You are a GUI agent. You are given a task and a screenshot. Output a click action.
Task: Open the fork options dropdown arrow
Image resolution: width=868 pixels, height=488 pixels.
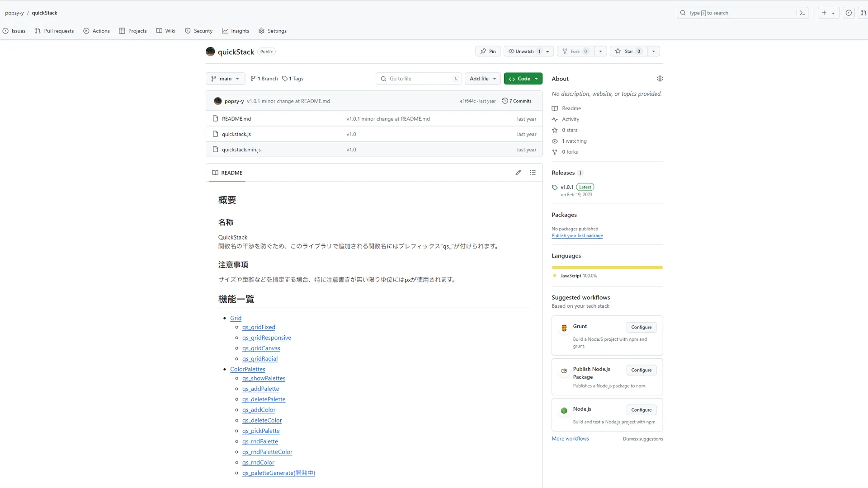click(600, 52)
